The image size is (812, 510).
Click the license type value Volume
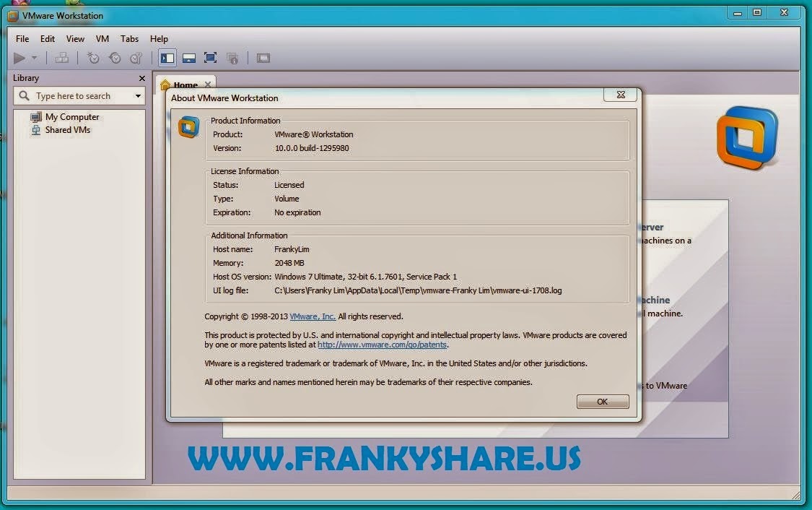(x=287, y=199)
